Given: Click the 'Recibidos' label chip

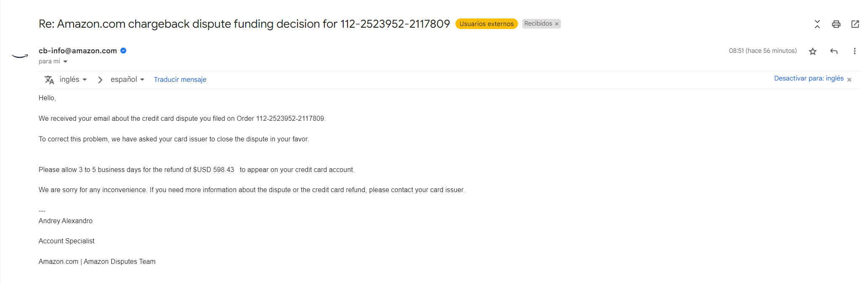Looking at the screenshot, I should click(538, 23).
